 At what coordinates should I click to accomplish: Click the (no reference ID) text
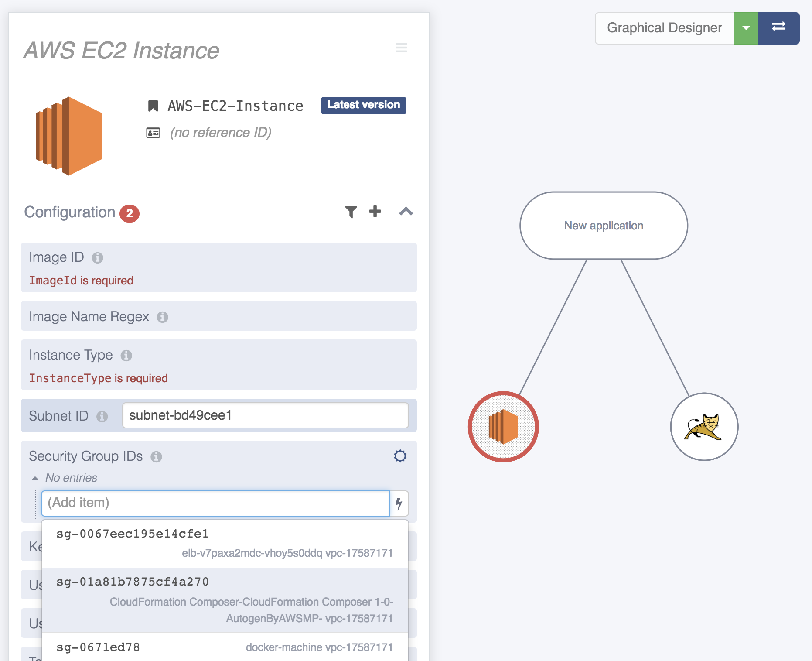coord(221,133)
